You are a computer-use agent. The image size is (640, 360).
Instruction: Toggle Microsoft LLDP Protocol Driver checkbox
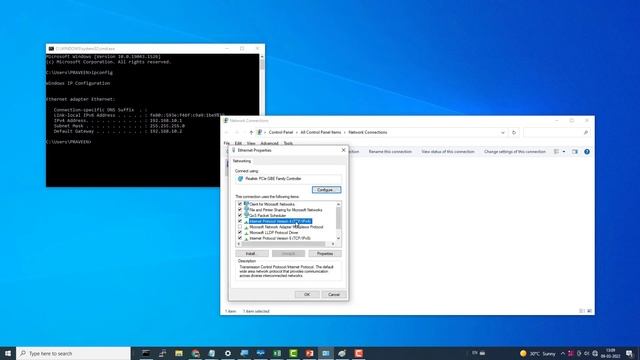pos(240,233)
